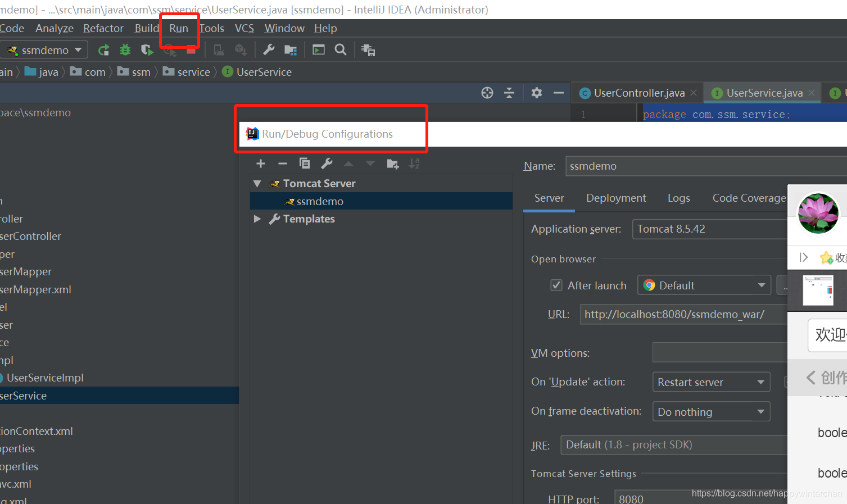
Task: Switch to the Deployment tab
Action: coord(616,198)
